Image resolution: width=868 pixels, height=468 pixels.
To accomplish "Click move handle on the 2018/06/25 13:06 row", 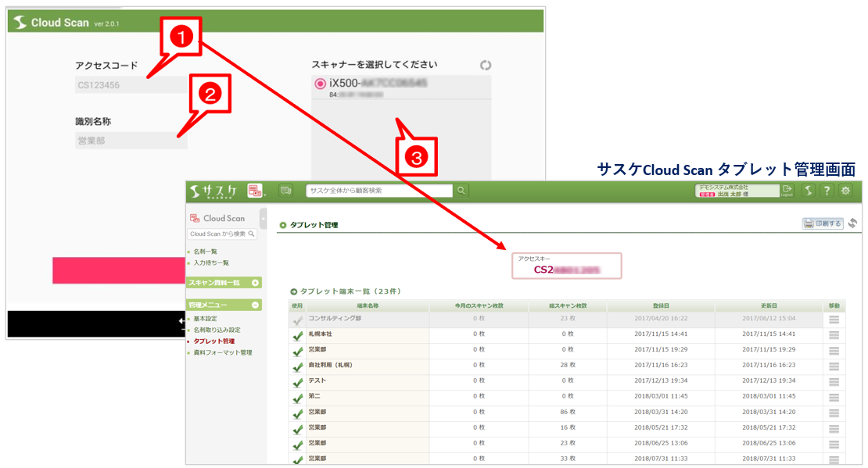I will coord(834,444).
